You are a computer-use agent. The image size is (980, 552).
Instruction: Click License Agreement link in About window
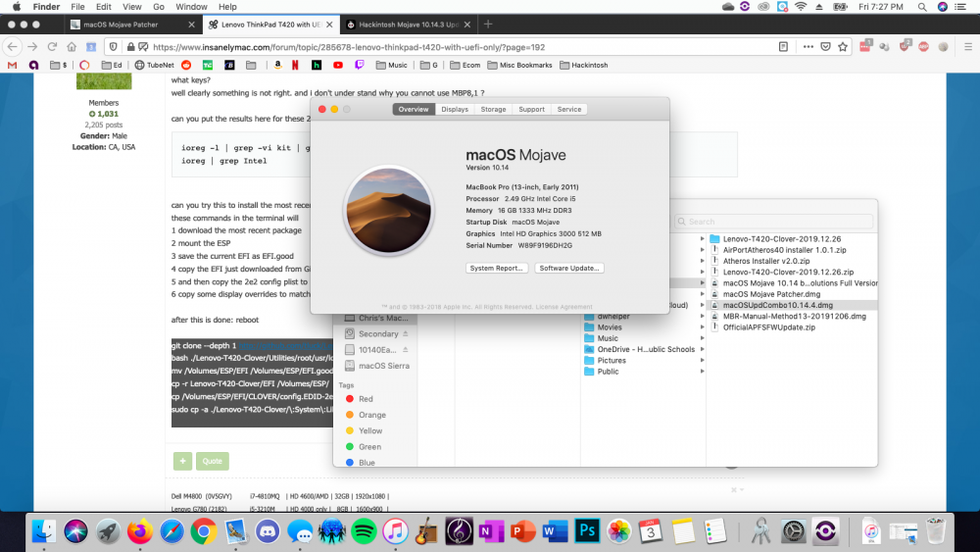[563, 307]
